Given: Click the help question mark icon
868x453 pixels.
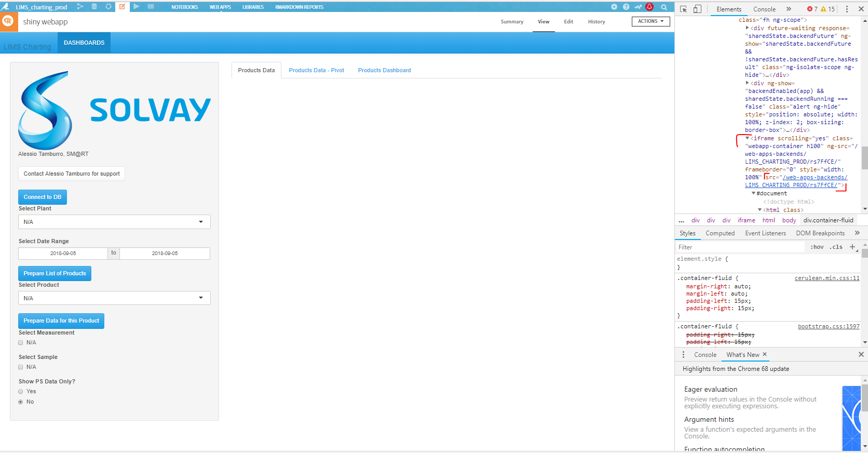Looking at the screenshot, I should [626, 7].
